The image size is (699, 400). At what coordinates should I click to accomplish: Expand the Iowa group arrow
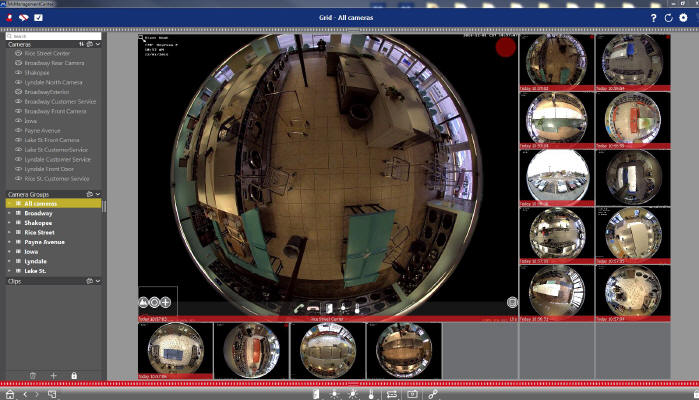9,252
